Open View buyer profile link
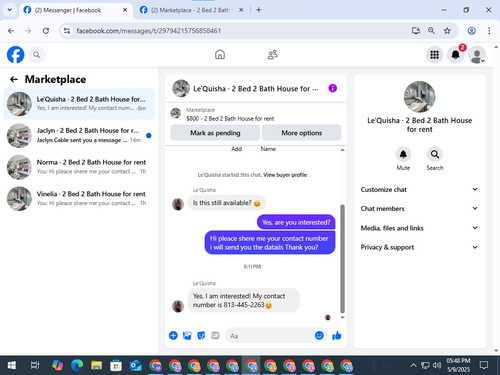This screenshot has width=500, height=375. [285, 175]
